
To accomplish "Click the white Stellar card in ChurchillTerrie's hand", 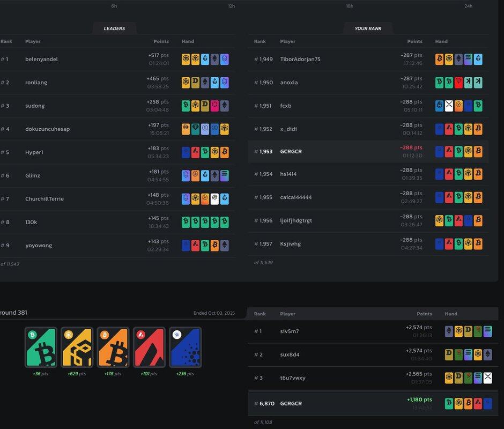I will [214, 199].
